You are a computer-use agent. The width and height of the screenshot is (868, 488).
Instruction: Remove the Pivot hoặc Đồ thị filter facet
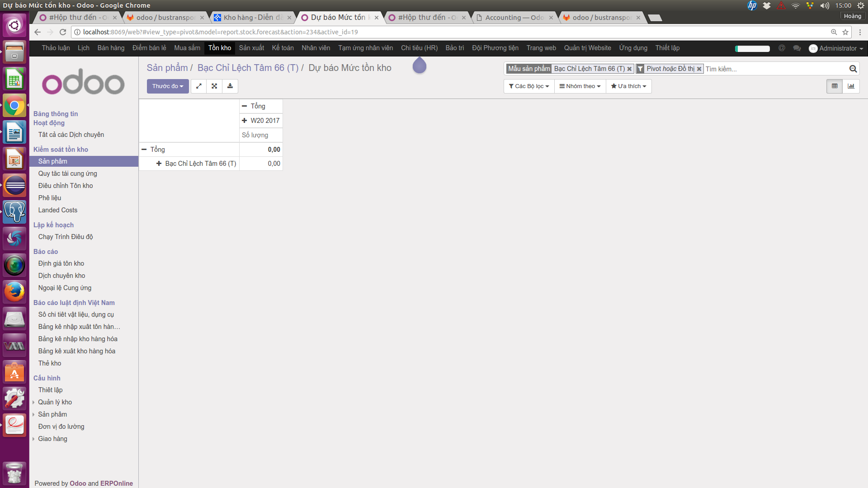point(699,69)
